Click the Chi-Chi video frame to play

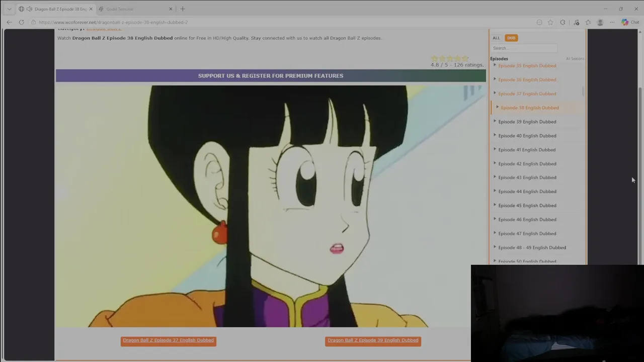(271, 206)
